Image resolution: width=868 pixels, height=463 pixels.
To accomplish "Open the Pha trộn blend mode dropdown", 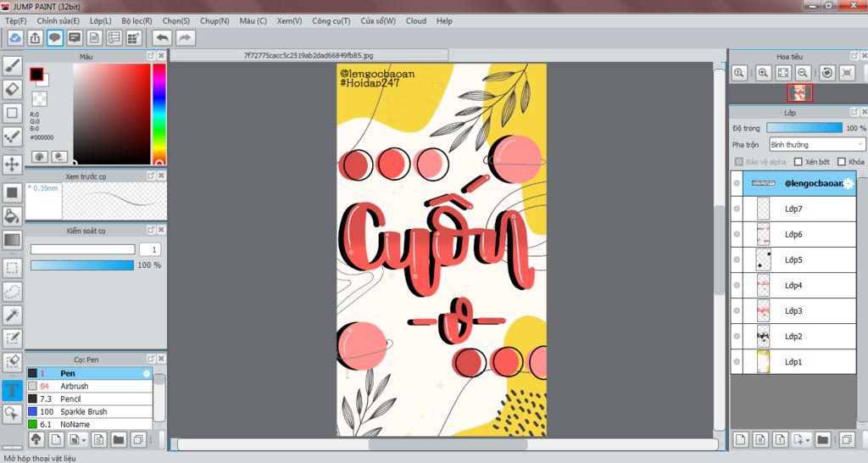I will pyautogui.click(x=816, y=144).
